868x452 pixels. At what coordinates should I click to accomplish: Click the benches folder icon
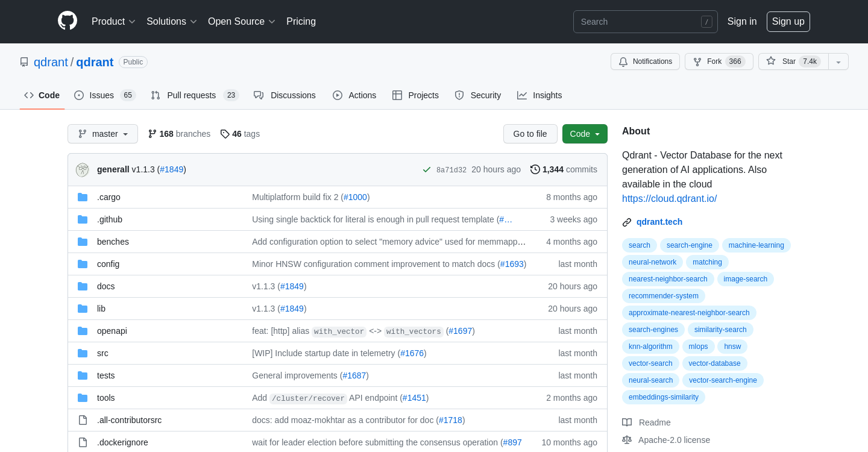pos(83,242)
